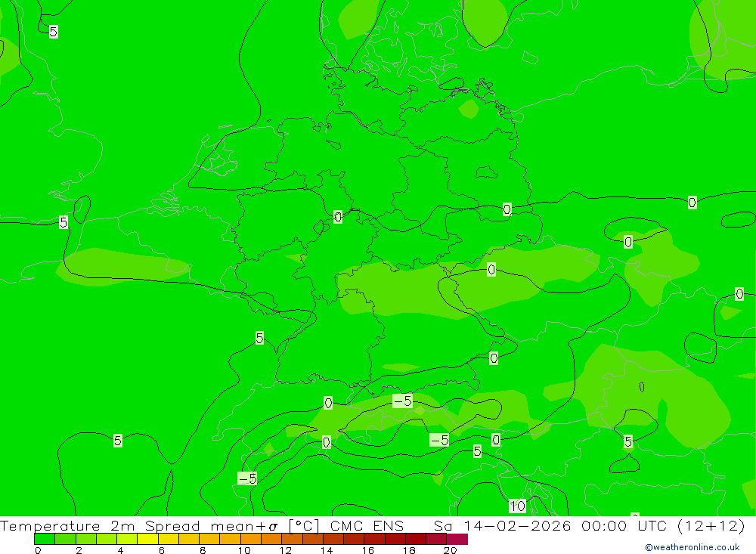Click the 'Spread mean+σ' title text

(x=211, y=525)
